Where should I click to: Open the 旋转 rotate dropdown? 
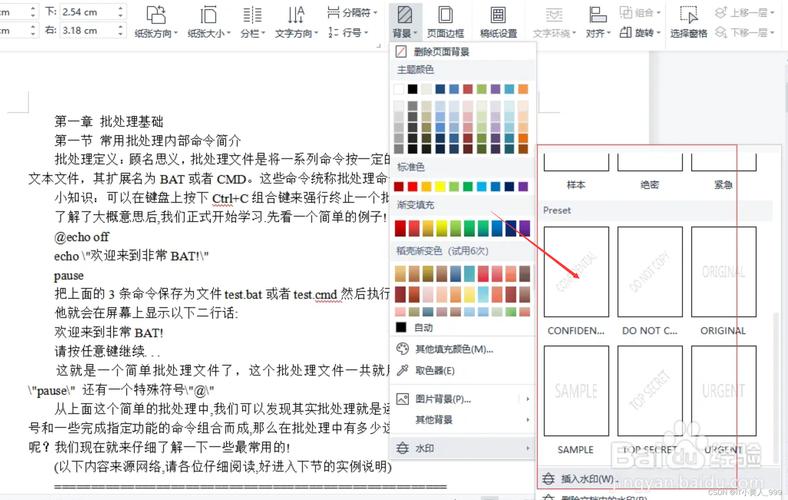pyautogui.click(x=640, y=33)
